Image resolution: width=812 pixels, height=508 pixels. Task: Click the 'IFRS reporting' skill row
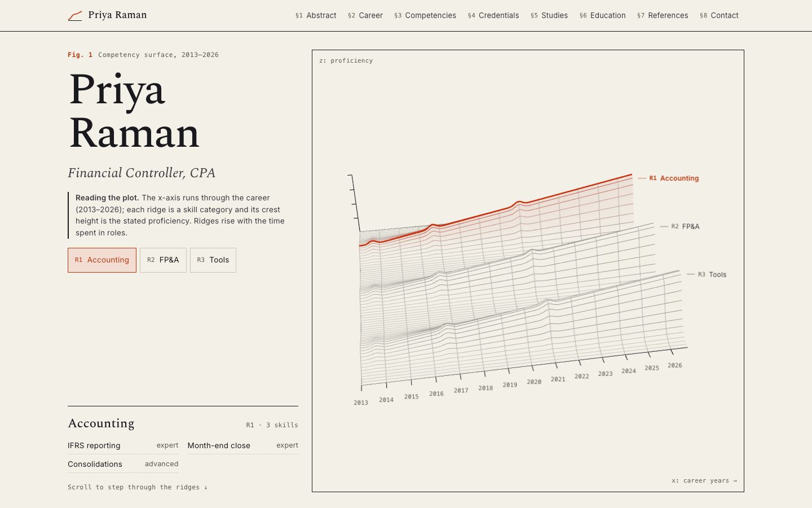(x=123, y=445)
